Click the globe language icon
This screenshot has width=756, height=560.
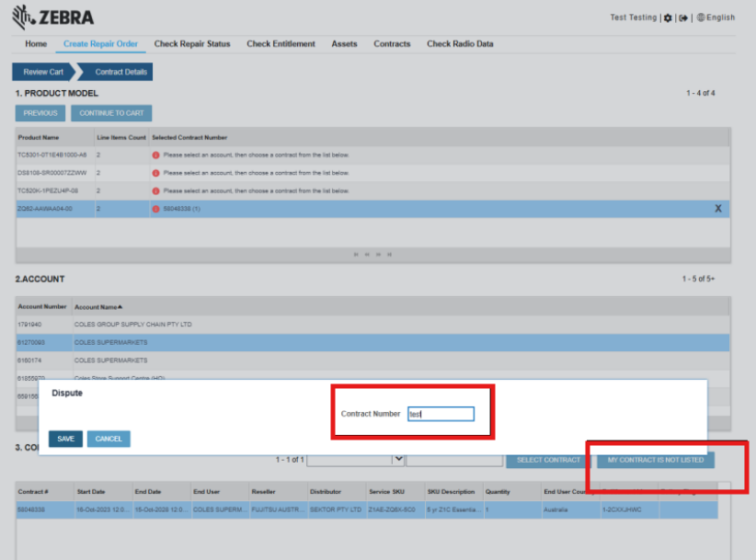(701, 17)
